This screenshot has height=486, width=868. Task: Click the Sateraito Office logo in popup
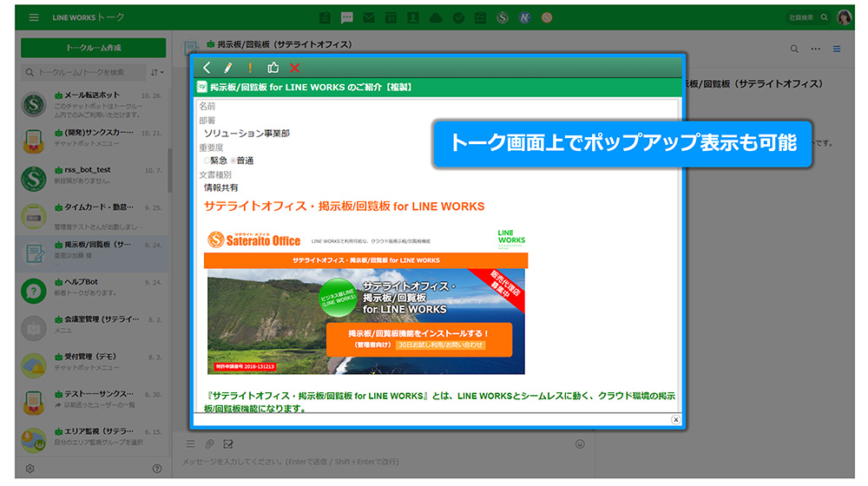coord(254,240)
